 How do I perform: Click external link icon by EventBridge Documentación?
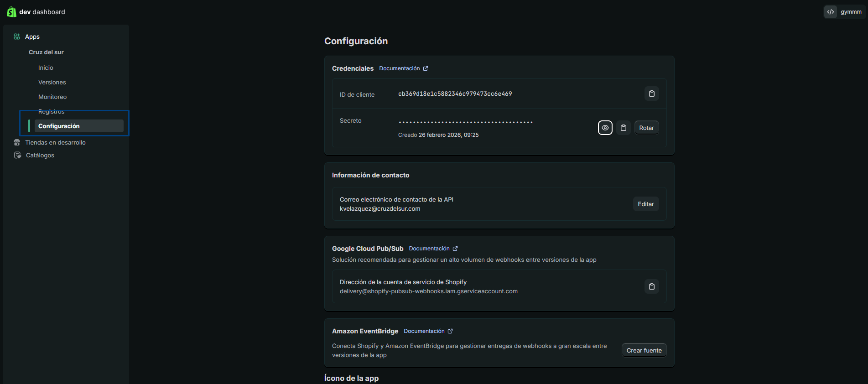[x=450, y=331]
